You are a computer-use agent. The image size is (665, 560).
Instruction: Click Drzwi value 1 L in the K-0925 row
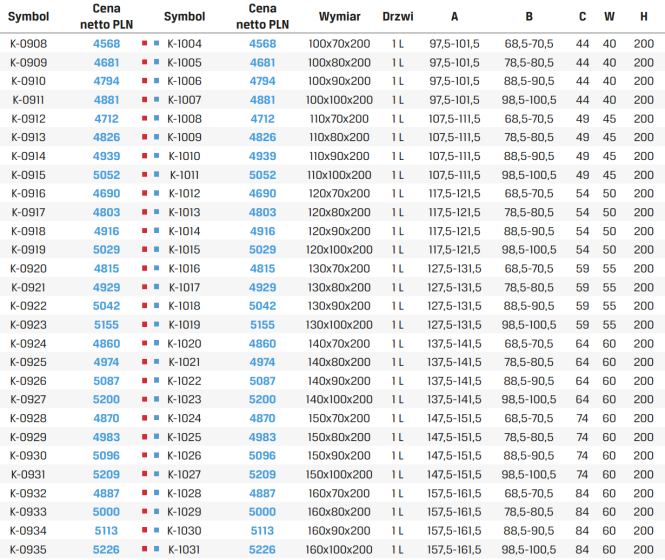click(x=397, y=362)
